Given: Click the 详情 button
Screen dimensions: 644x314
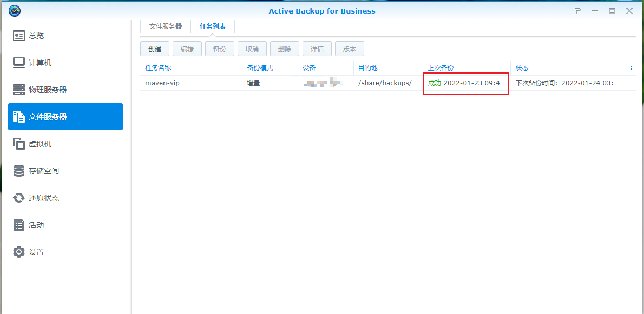Looking at the screenshot, I should 317,49.
